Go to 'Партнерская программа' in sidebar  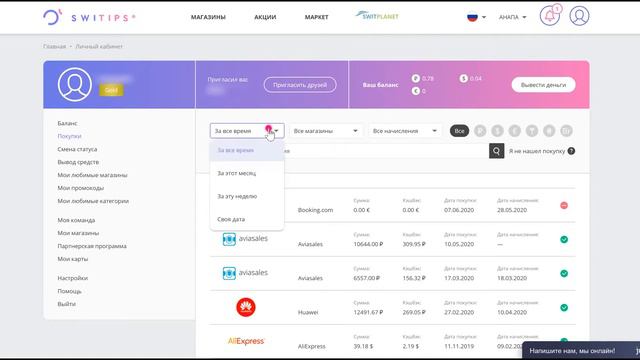point(92,246)
